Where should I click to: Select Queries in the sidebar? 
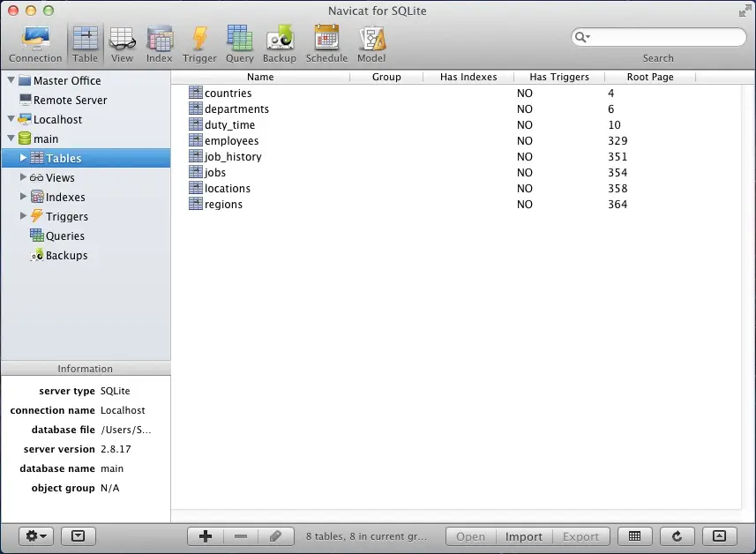[x=65, y=236]
